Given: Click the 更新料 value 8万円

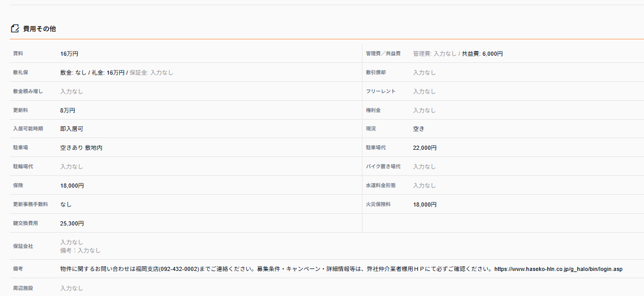Looking at the screenshot, I should point(68,110).
